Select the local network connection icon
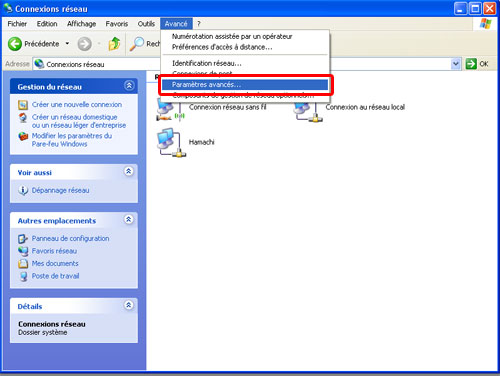The height and width of the screenshot is (376, 500). (x=308, y=112)
